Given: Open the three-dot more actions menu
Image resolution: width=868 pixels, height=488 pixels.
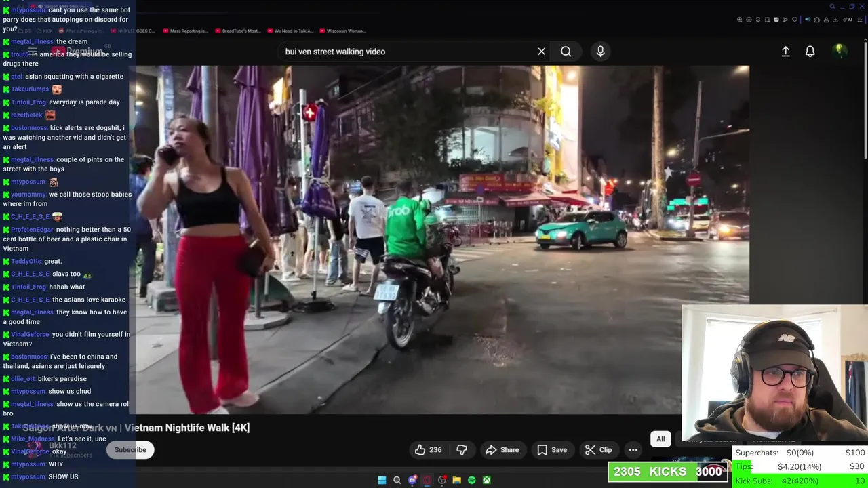Looking at the screenshot, I should coord(633,450).
